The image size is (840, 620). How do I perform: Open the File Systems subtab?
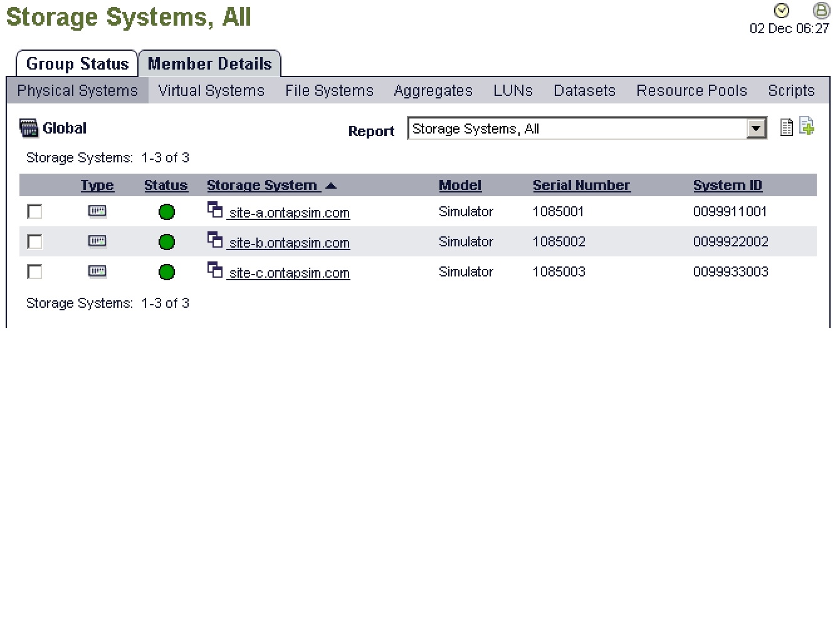click(329, 91)
